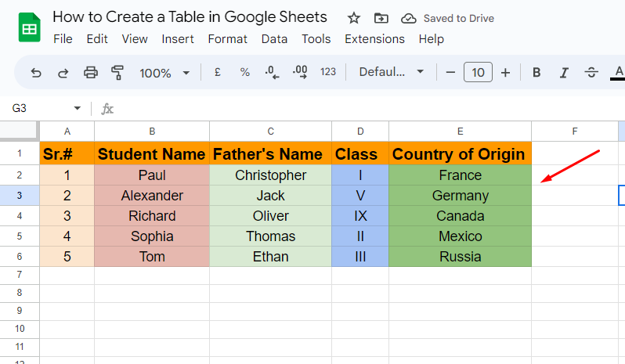Open the File menu
The image size is (625, 364).
63,39
